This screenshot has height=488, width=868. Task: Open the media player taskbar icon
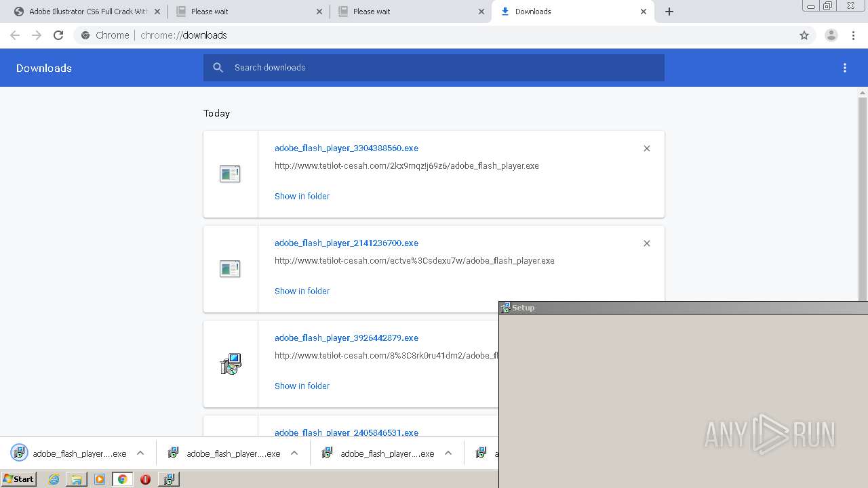point(100,479)
